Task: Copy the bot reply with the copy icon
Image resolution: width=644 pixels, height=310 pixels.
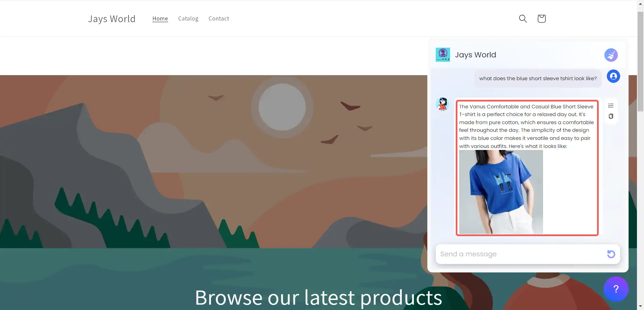Action: [x=611, y=116]
